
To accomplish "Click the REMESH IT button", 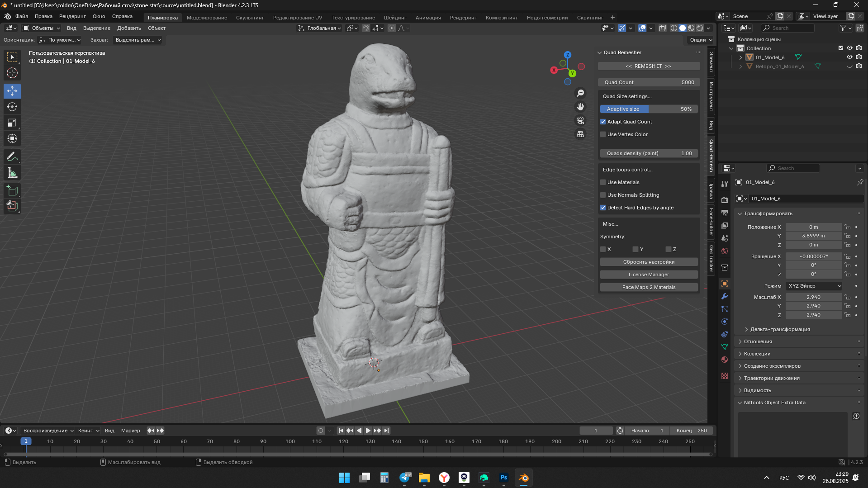I will [649, 66].
